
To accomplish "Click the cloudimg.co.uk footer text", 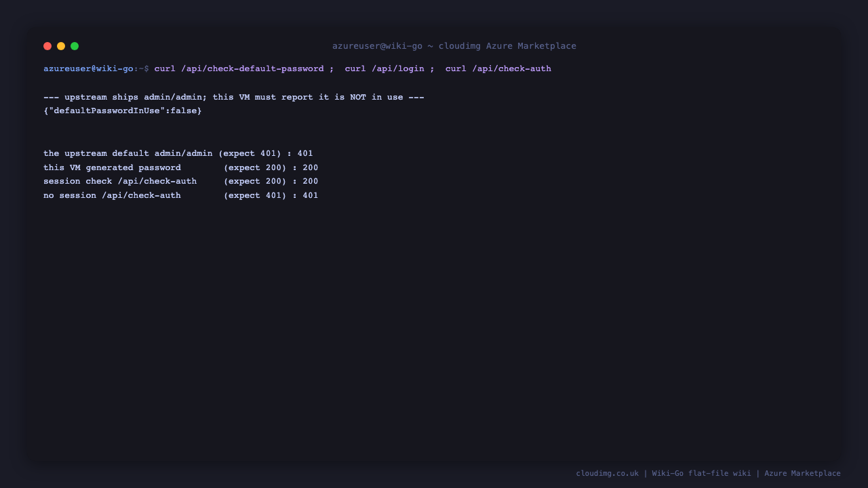I will 608,473.
